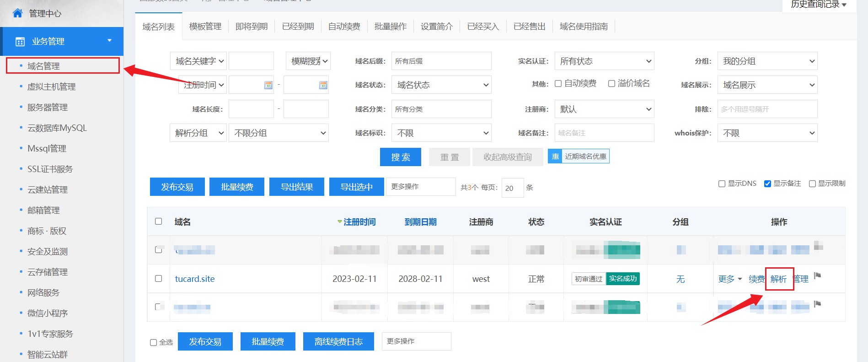Viewport: 868px width, 362px height.
Task: Click the 惠 icon for 近期域名优惠
Action: pos(555,157)
